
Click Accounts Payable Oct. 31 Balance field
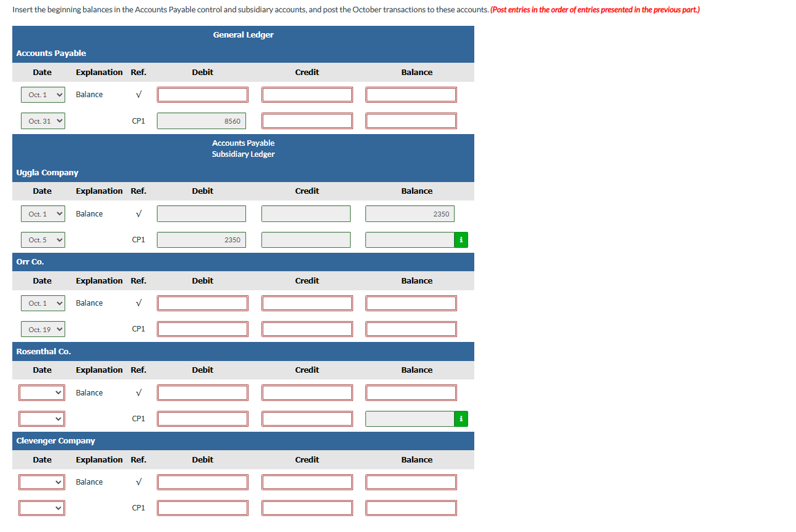411,121
